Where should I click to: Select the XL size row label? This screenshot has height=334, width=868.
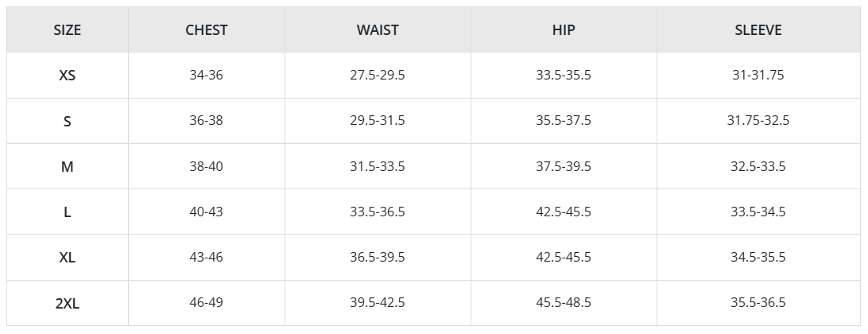[x=67, y=257]
